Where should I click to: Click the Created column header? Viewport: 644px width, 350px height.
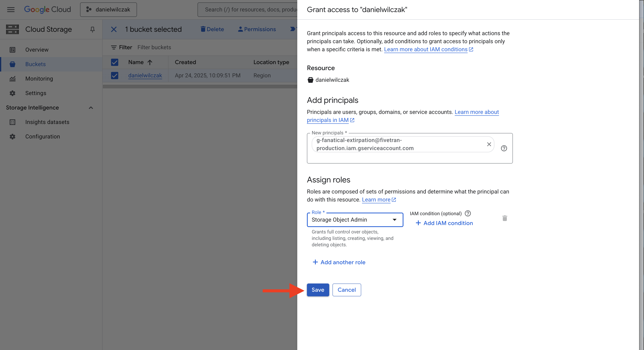point(185,62)
